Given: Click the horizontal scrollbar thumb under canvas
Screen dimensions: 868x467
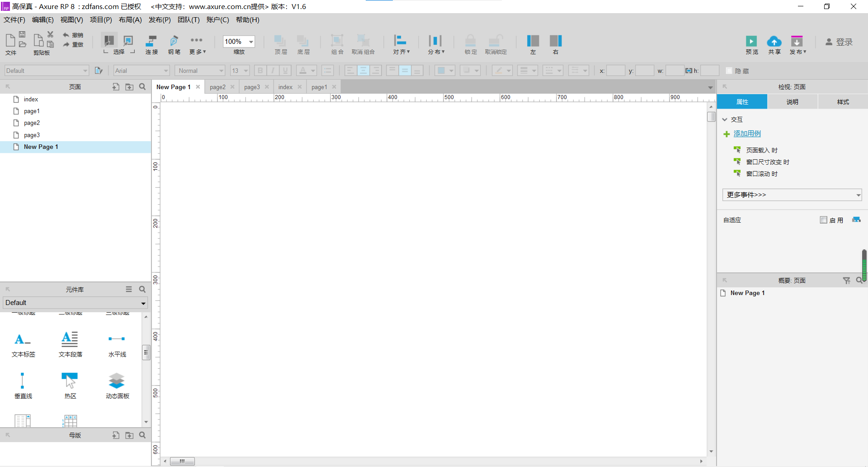Looking at the screenshot, I should tap(182, 461).
